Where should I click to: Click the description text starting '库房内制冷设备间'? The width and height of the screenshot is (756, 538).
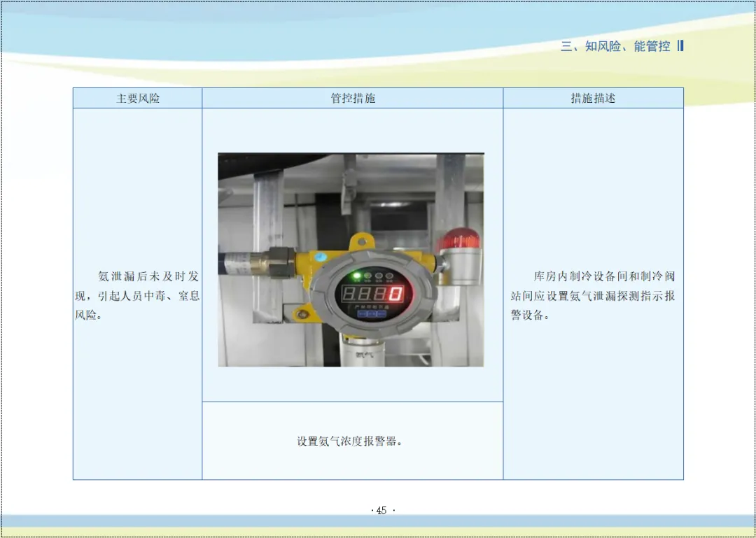click(593, 296)
